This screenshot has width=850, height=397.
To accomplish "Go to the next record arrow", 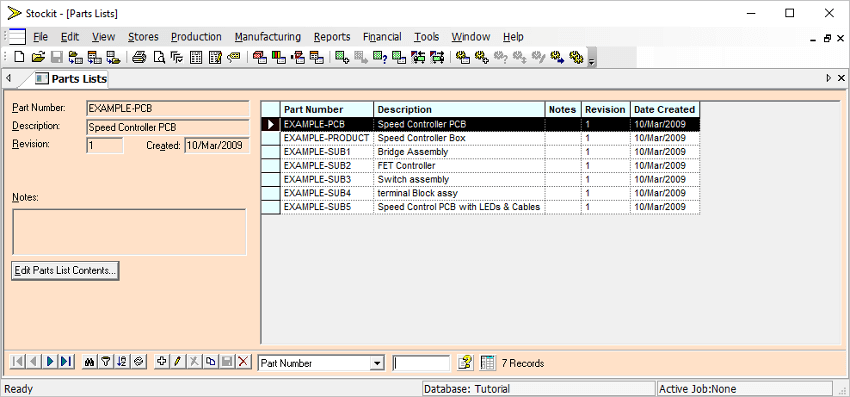I will click(x=50, y=362).
